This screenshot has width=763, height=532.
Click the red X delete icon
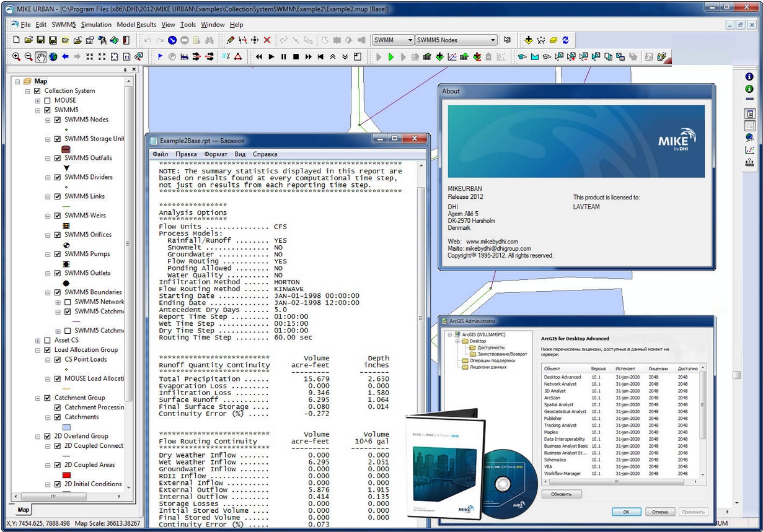267,40
